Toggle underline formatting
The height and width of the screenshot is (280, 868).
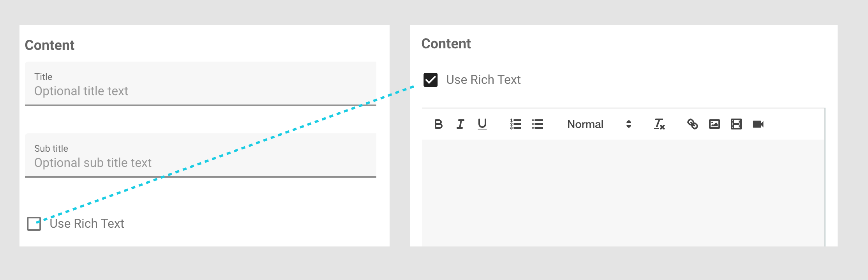point(482,124)
